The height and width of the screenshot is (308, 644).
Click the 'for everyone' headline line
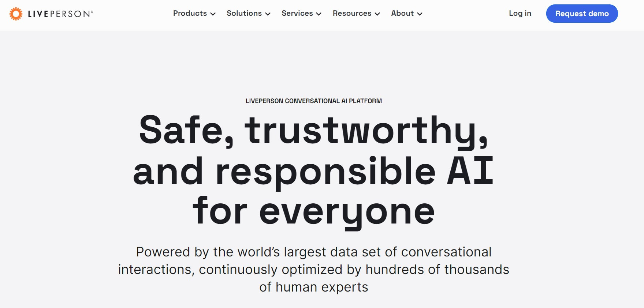point(314,212)
